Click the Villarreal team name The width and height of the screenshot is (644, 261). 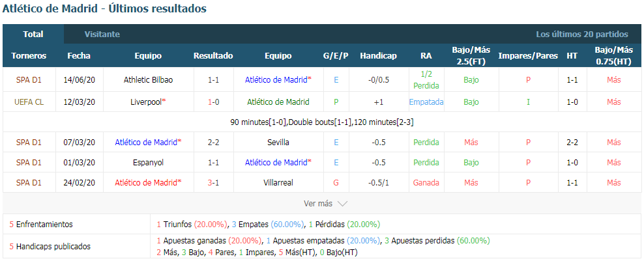(278, 183)
